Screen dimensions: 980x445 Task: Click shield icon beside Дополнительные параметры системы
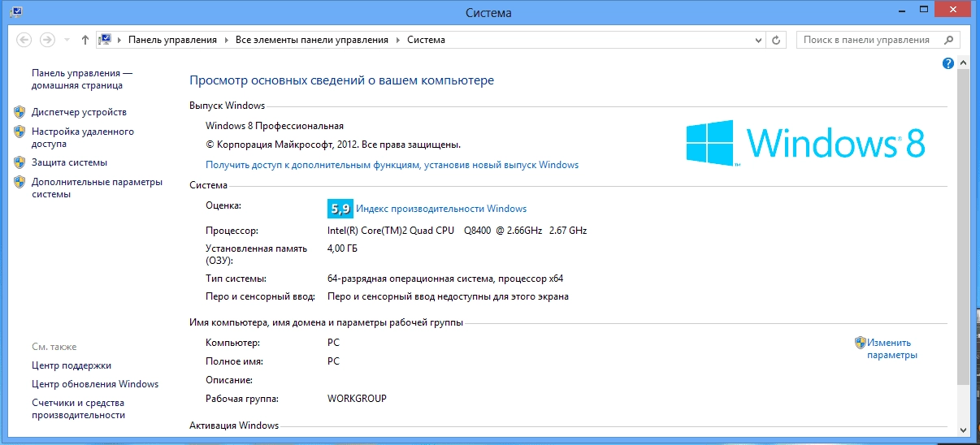pyautogui.click(x=20, y=182)
